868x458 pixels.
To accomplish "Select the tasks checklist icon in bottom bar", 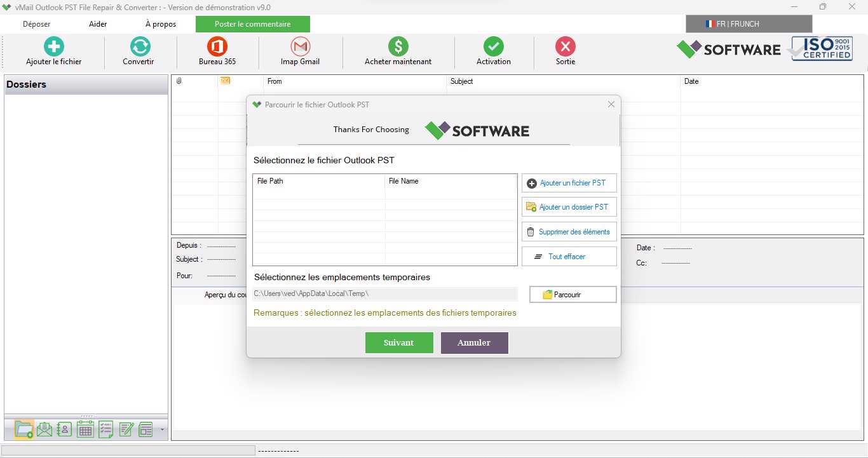I will coord(106,429).
